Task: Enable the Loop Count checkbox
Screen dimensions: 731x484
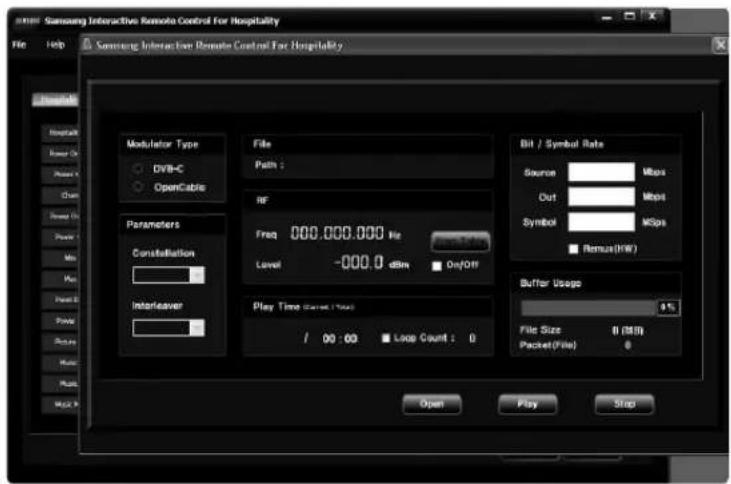Action: [x=386, y=338]
